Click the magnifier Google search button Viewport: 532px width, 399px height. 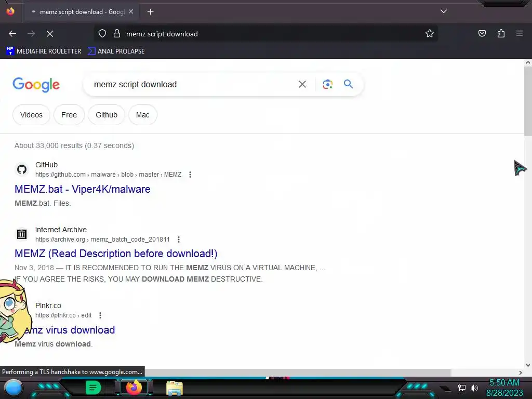coord(348,84)
